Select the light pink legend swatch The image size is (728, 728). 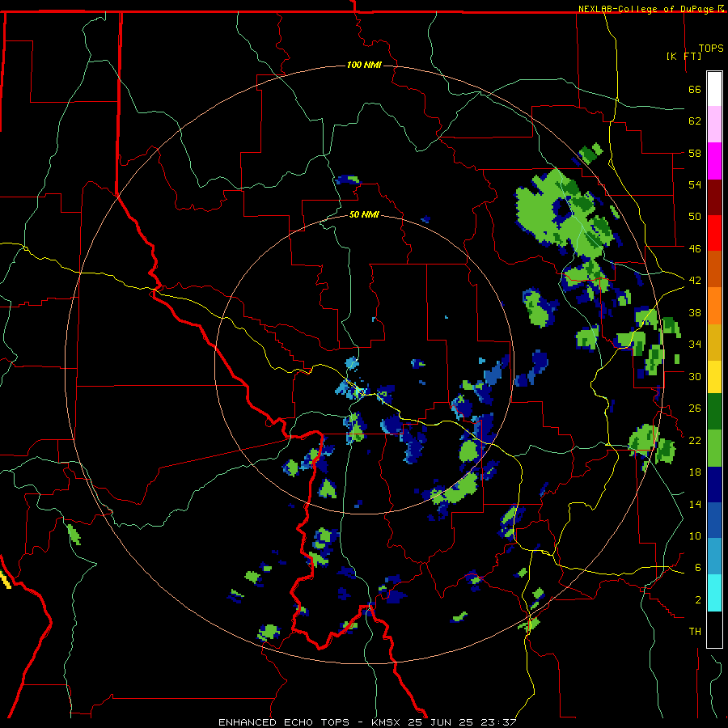pos(714,125)
